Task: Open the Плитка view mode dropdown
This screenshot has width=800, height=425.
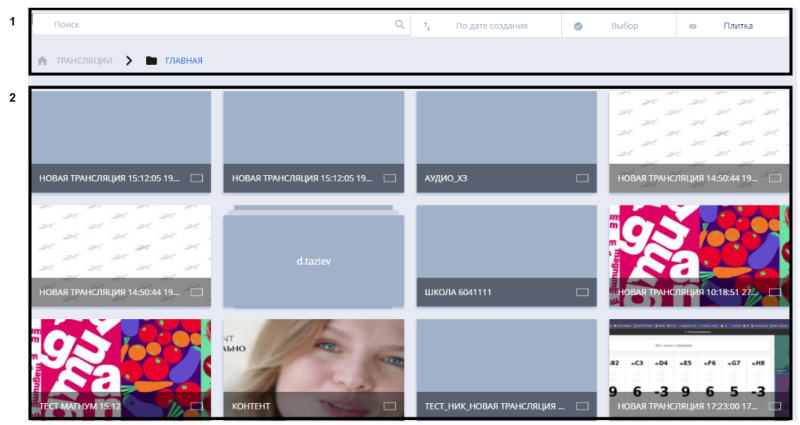Action: [x=738, y=26]
